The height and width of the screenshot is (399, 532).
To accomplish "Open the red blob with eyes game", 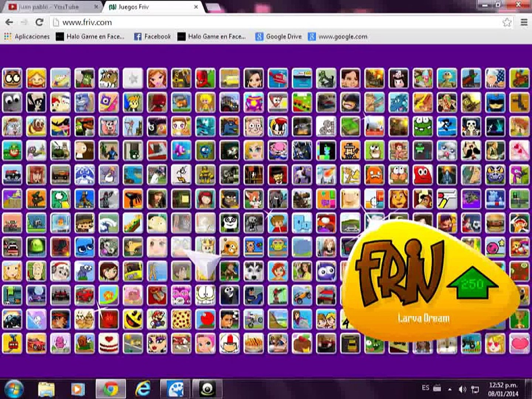I will coord(423,175).
